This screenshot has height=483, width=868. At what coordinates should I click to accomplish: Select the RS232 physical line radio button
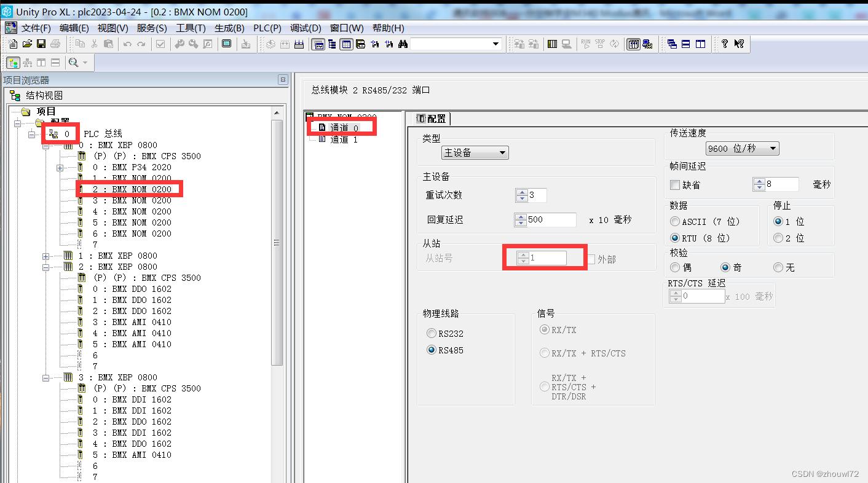point(431,333)
